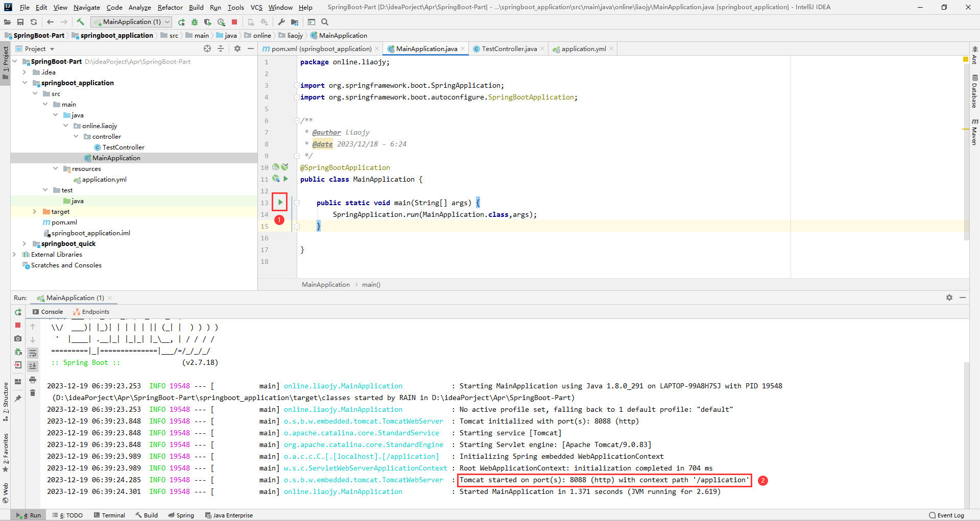The image size is (980, 521).
Task: Toggle the Database side tool window
Action: [974, 91]
